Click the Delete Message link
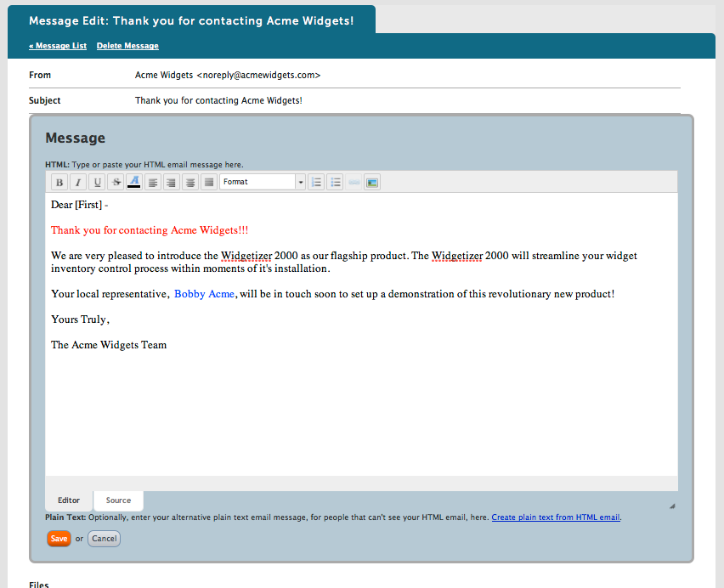724x588 pixels. point(127,46)
